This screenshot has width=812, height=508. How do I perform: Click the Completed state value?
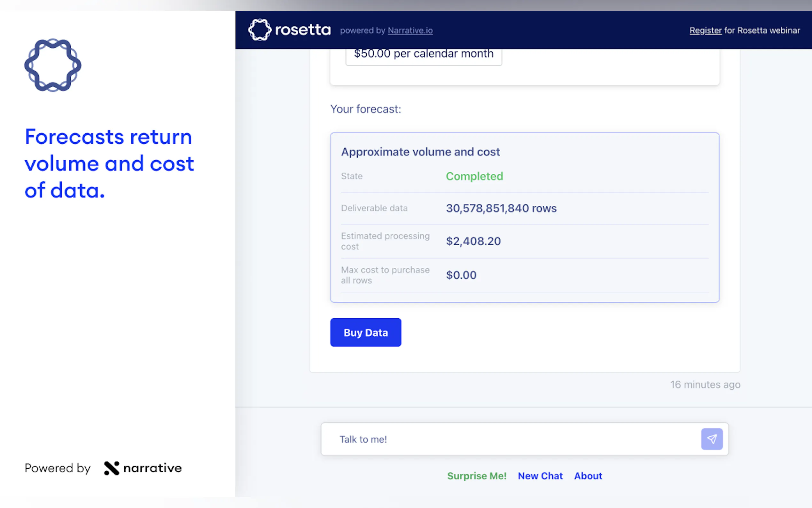474,176
